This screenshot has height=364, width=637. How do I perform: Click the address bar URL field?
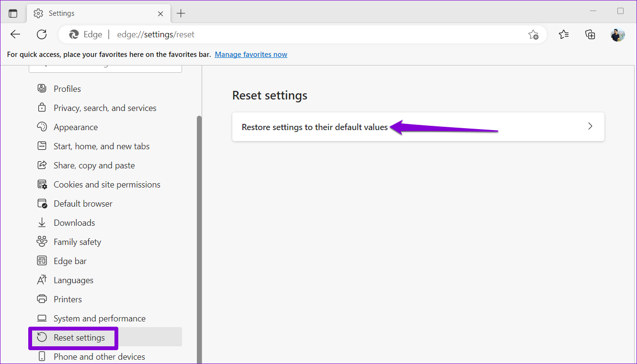click(287, 34)
